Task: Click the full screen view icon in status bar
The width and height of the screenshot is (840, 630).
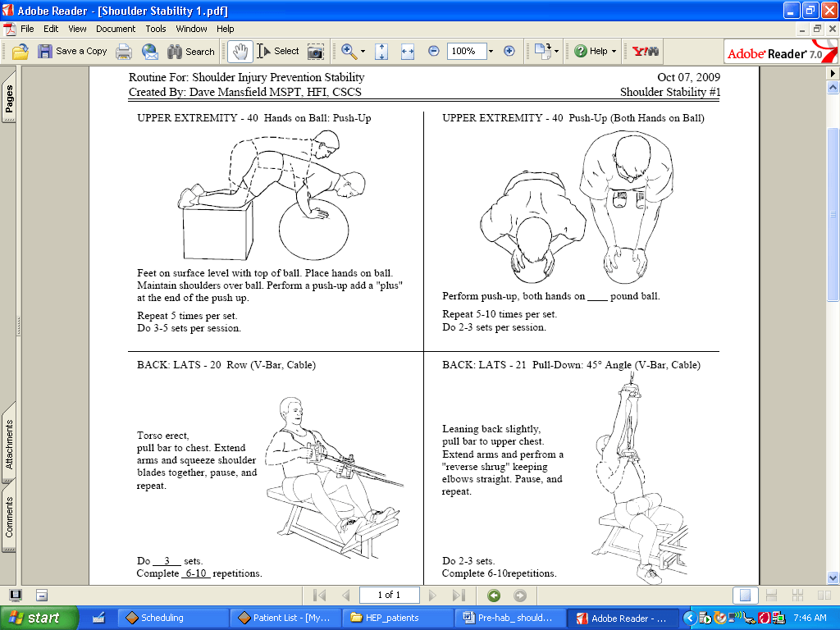Action: [16, 596]
